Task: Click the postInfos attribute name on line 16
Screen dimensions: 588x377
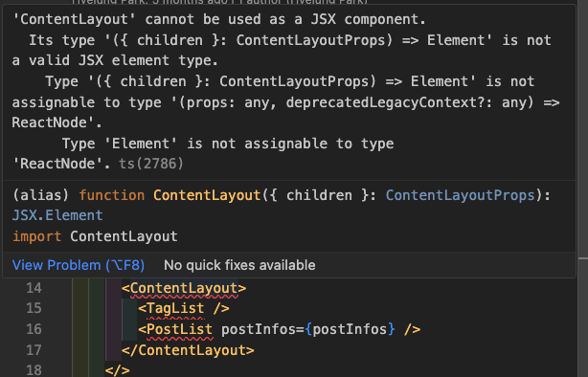Action: pos(258,329)
